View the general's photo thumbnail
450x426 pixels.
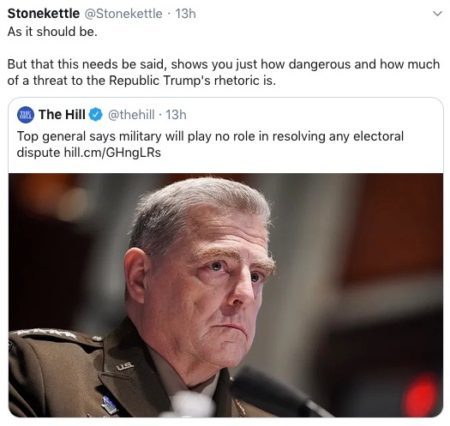(x=226, y=295)
